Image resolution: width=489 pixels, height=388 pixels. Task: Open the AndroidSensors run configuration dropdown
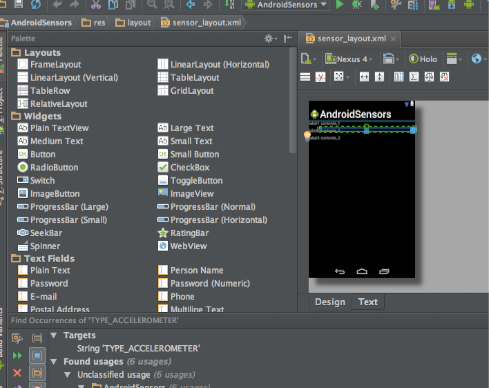coord(286,5)
